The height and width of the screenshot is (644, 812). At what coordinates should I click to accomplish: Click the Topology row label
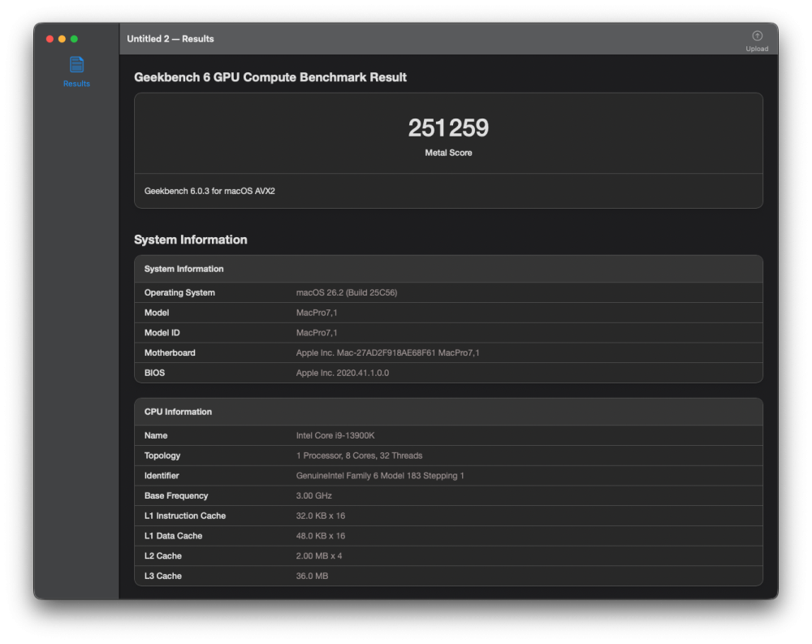click(x=162, y=456)
